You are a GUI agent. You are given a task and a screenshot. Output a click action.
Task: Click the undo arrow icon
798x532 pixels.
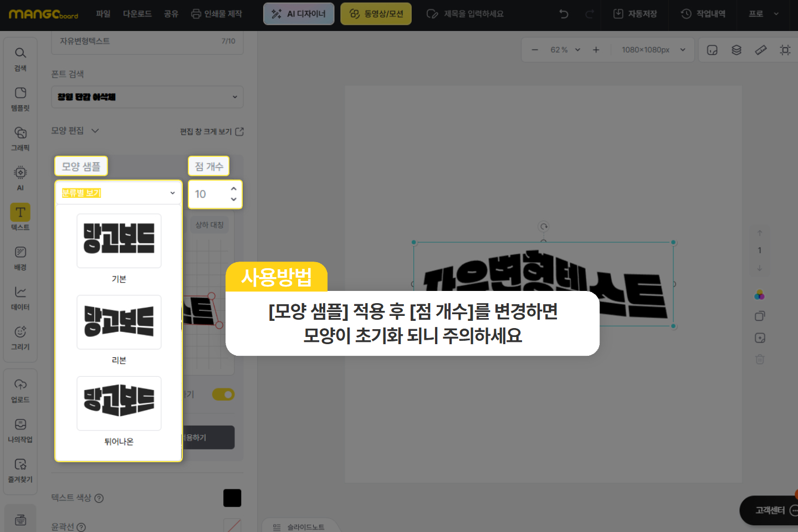tap(564, 14)
